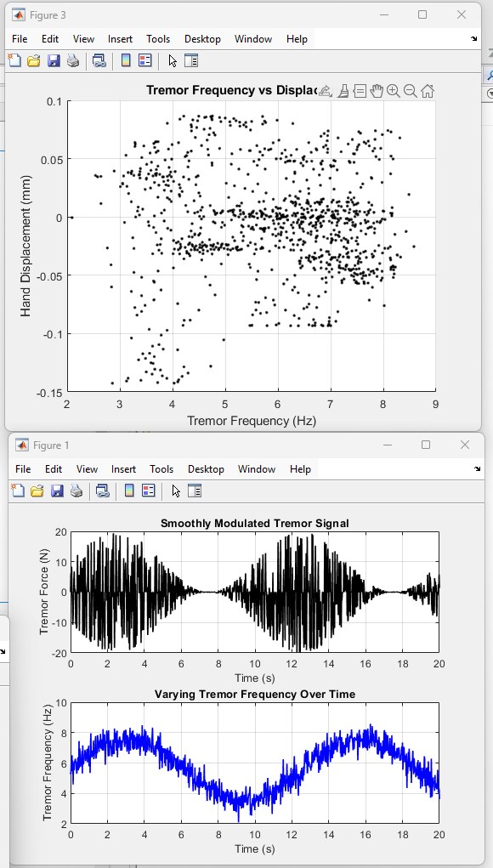Insert a legend in Figure 1
Viewport: 493px width, 868px height.
[148, 491]
